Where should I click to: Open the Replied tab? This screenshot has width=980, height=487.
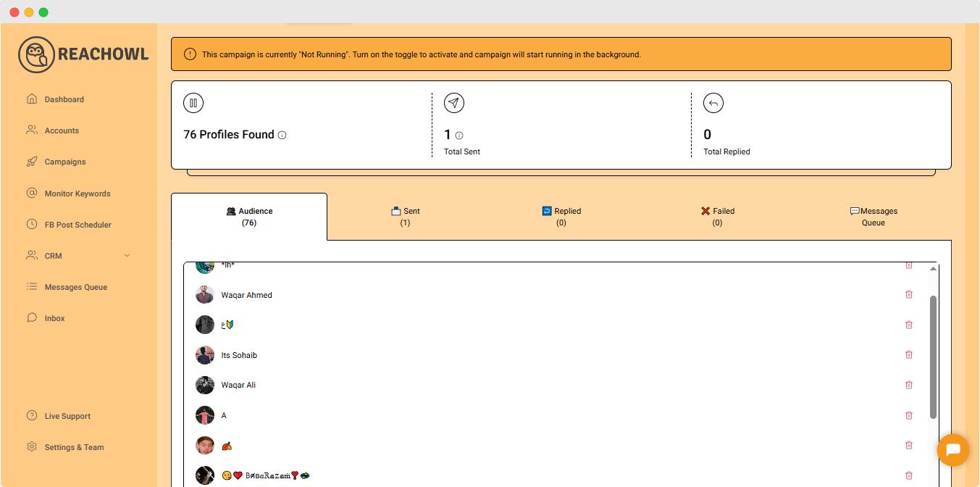561,217
